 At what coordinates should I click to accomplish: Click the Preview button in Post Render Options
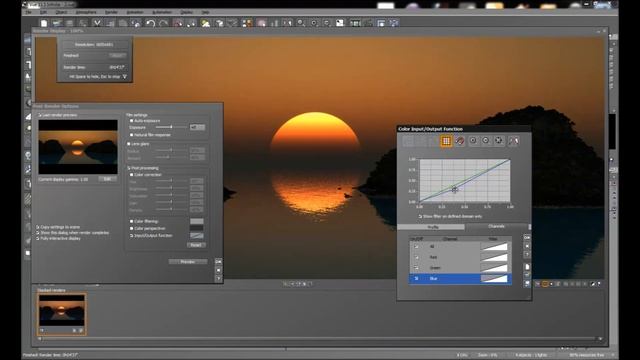[188, 262]
